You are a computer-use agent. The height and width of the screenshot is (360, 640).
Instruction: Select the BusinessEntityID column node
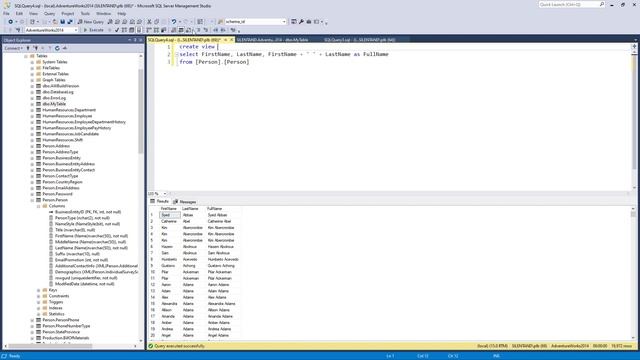tap(88, 212)
